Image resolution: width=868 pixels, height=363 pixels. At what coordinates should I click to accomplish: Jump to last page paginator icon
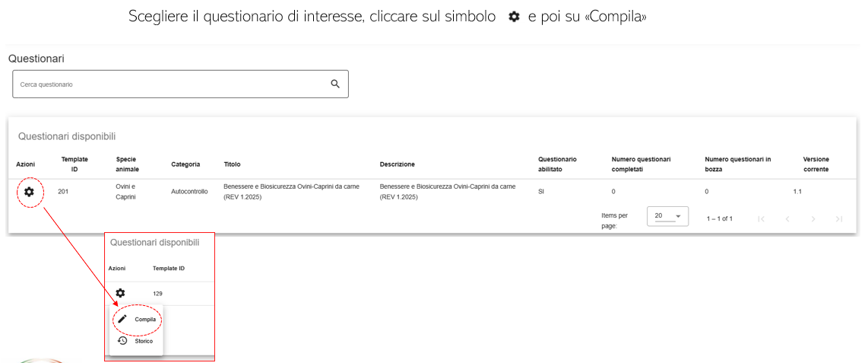[838, 218]
